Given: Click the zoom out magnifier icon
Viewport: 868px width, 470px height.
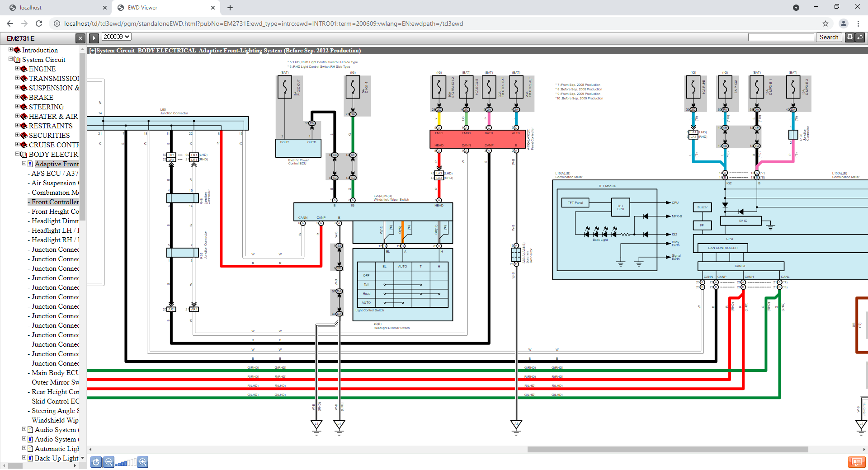Looking at the screenshot, I should (x=108, y=462).
